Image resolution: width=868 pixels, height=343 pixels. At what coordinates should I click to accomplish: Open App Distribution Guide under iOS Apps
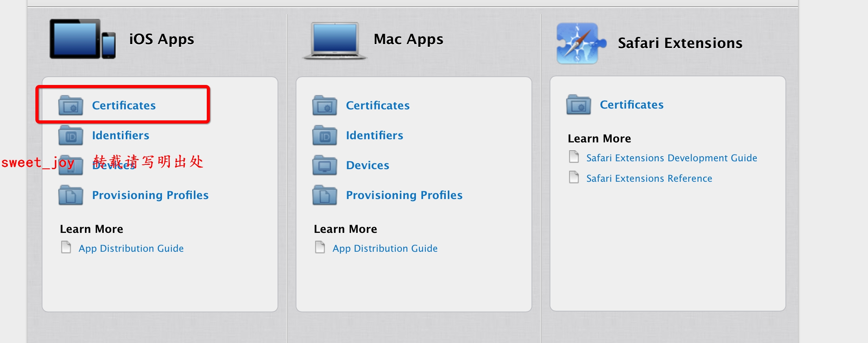pos(131,249)
